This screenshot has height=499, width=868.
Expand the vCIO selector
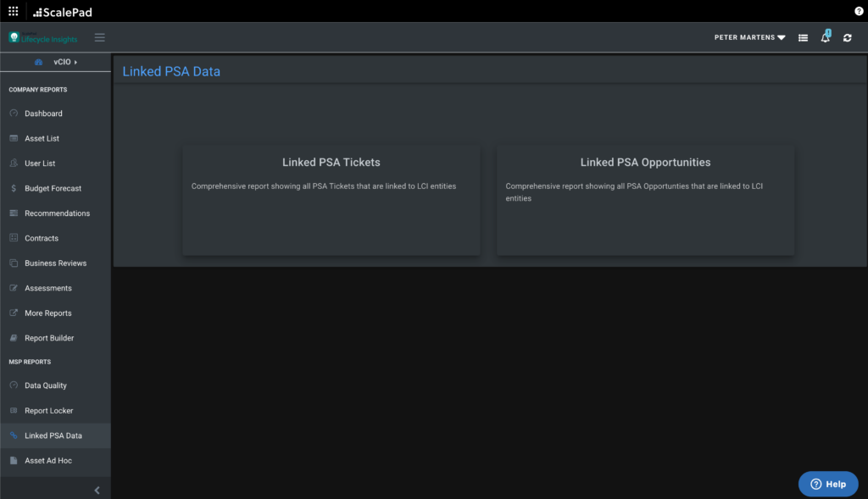pos(65,62)
